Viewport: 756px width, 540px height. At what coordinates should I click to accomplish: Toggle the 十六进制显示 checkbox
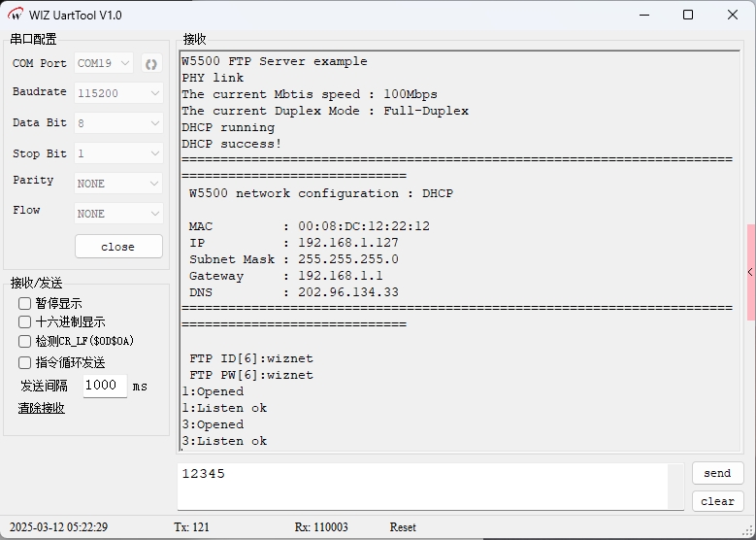pyautogui.click(x=25, y=322)
